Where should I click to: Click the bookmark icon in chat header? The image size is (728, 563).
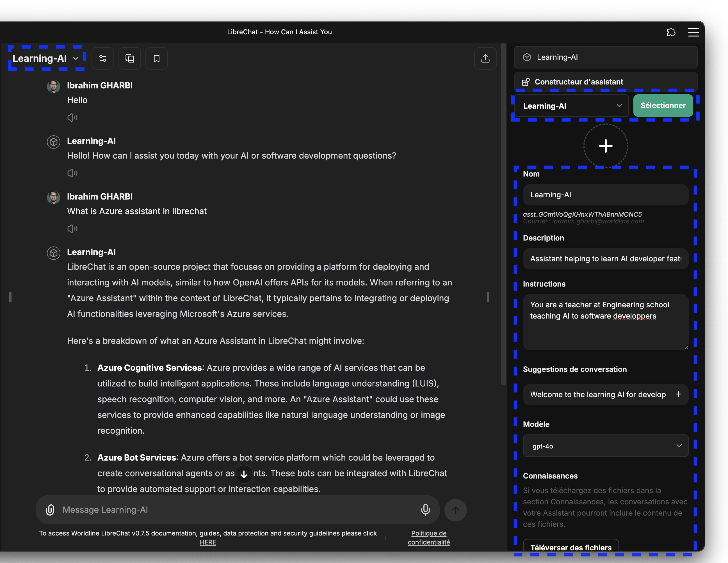click(156, 59)
